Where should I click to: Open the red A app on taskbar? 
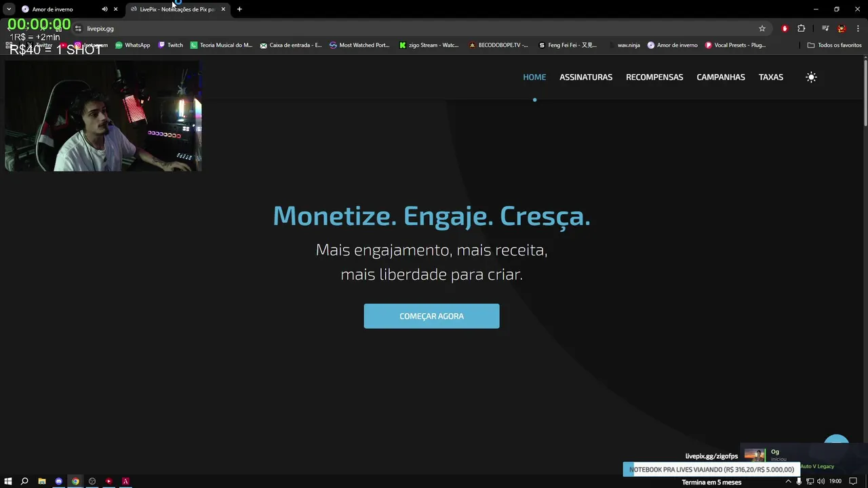[125, 481]
